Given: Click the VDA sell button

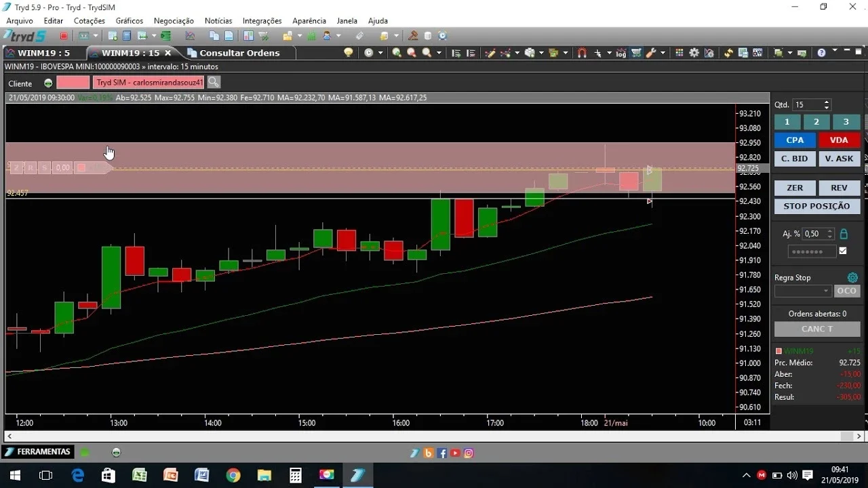Looking at the screenshot, I should pos(839,140).
